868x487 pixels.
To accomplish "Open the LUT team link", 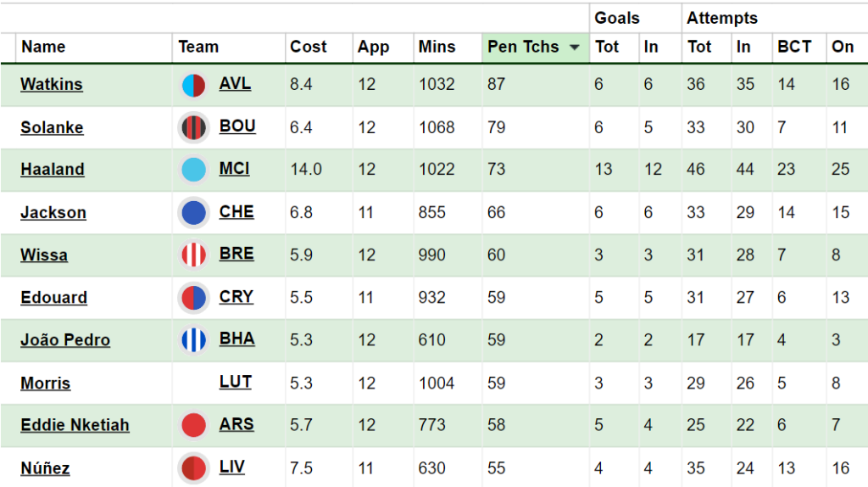I will click(236, 382).
